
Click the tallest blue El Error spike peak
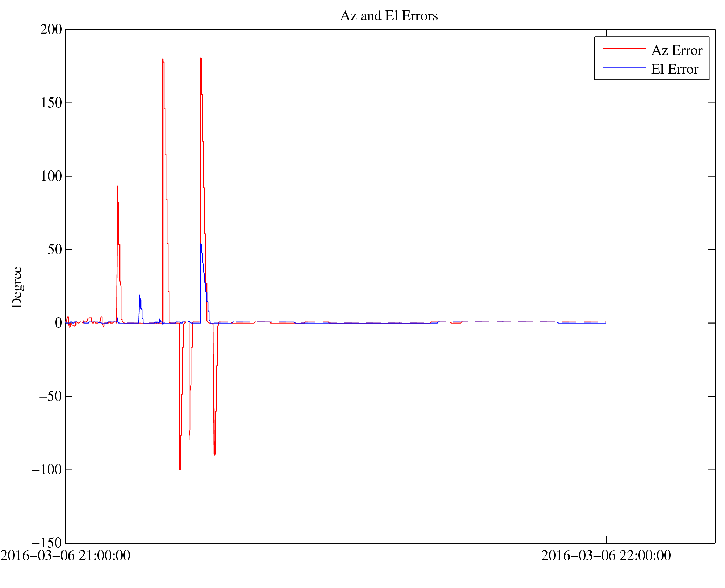coord(201,245)
